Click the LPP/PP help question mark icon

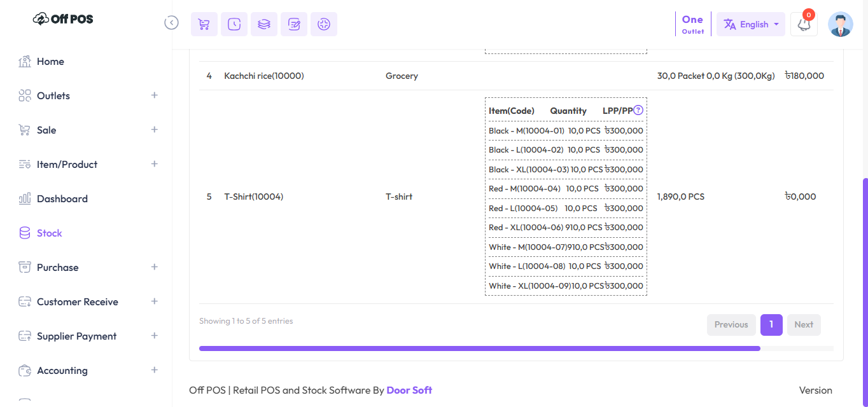click(x=638, y=110)
